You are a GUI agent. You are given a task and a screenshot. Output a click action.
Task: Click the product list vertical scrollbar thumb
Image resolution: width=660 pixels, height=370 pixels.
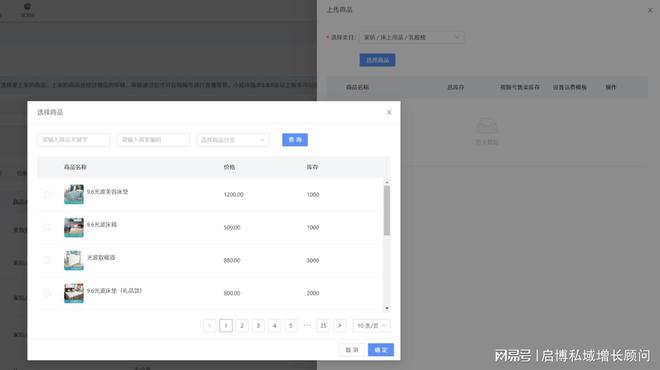[387, 210]
